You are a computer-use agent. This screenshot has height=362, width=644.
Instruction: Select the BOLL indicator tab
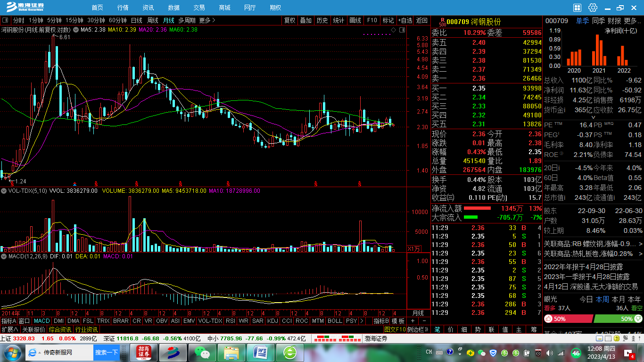(x=335, y=321)
